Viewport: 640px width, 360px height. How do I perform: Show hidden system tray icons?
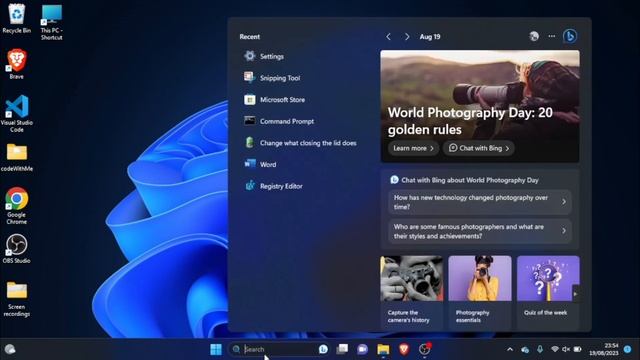(510, 349)
